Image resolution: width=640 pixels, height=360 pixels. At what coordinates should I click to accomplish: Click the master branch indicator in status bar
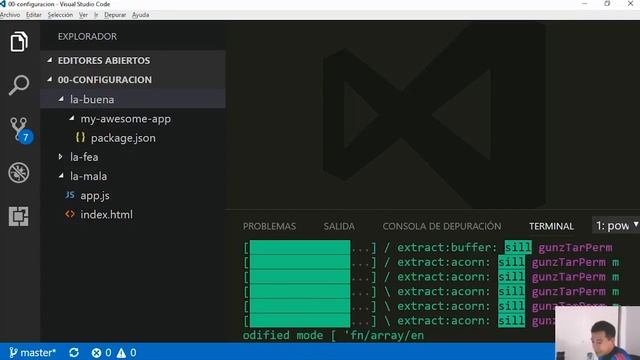pos(32,352)
